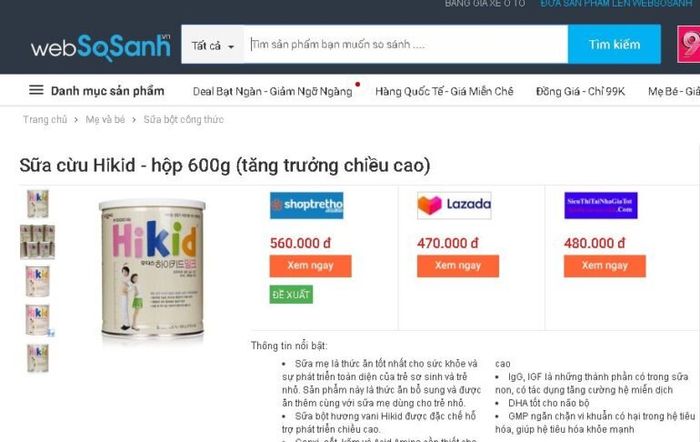Open Đồng Giá - Chỉ 99K menu
Screen dimensions: 700x442
(x=580, y=92)
